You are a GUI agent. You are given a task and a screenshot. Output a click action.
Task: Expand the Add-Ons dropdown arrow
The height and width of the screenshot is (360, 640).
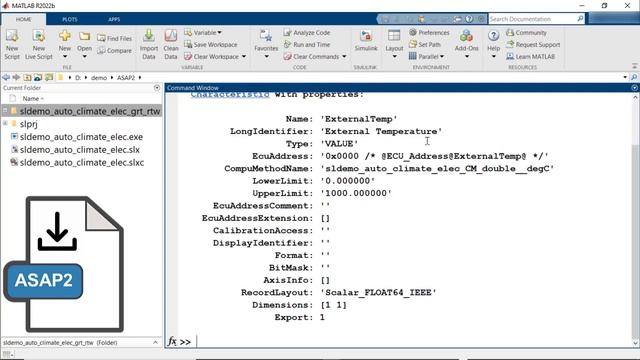point(466,57)
